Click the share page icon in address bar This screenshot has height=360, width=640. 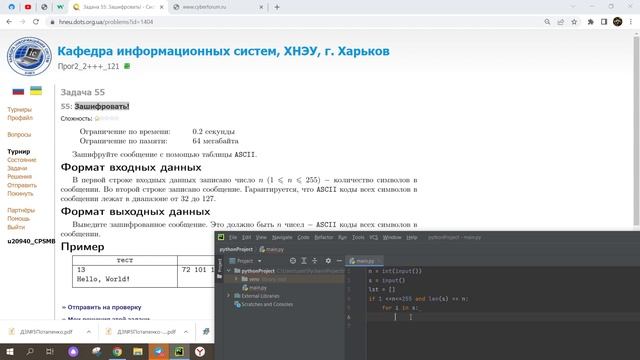coord(561,22)
